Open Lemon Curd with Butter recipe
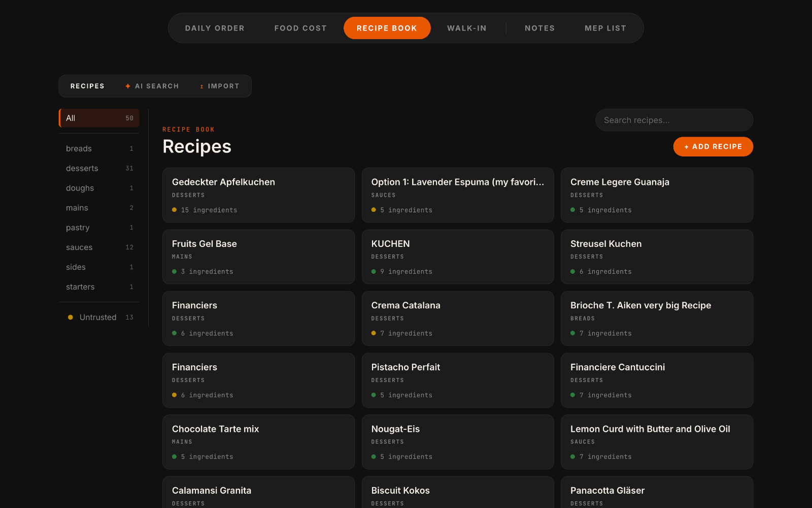Screen dimensions: 812x508 [657, 442]
